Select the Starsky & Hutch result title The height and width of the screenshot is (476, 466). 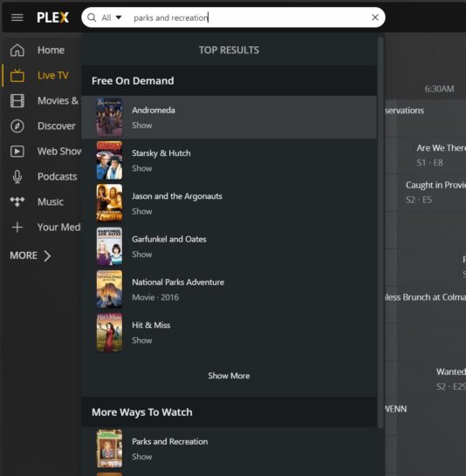pos(161,153)
